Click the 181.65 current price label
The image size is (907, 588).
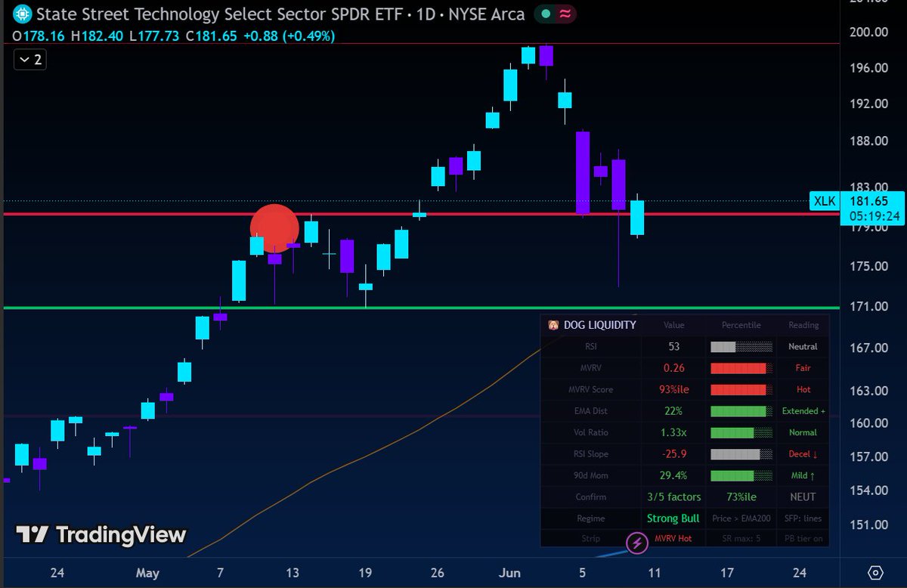(868, 201)
